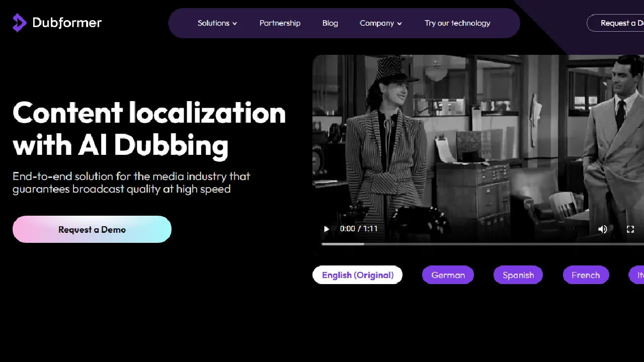644x362 pixels.
Task: Enter fullscreen with the fullscreen icon
Action: coord(630,229)
